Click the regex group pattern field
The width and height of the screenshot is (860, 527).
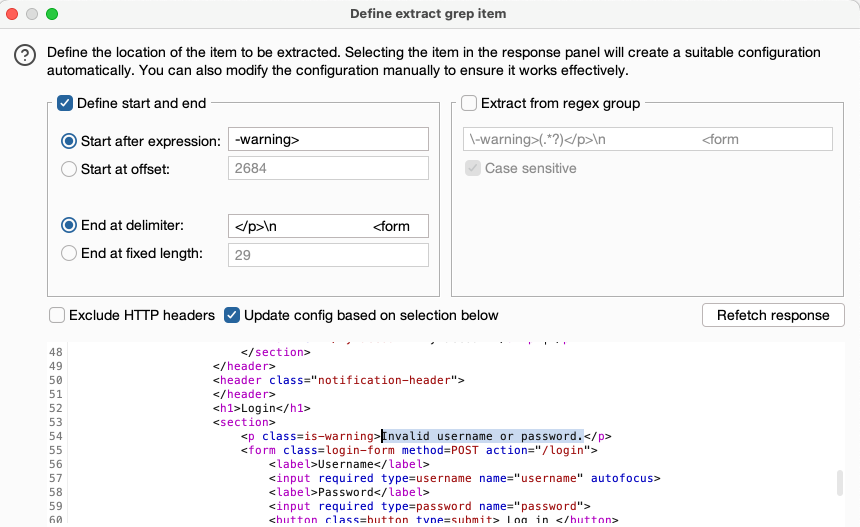tap(646, 140)
